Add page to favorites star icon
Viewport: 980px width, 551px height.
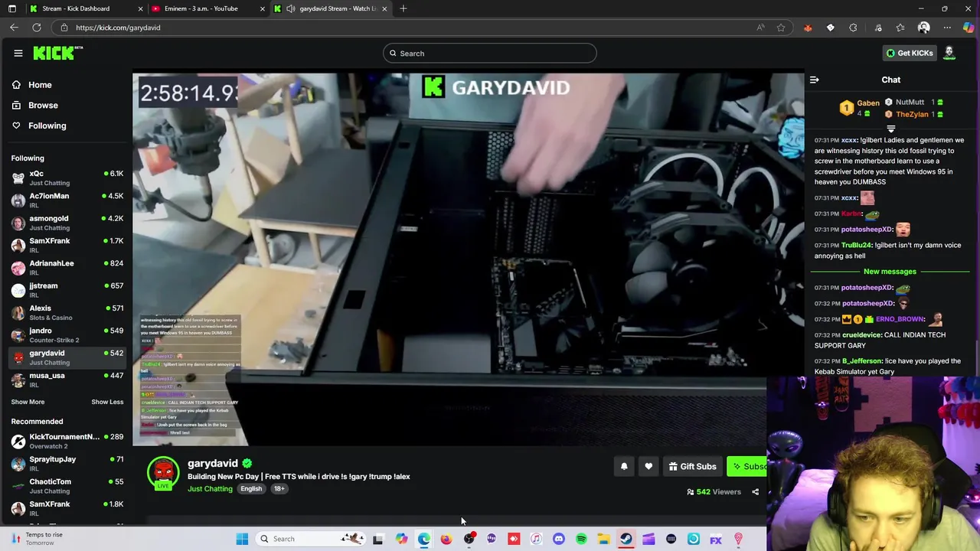pos(781,28)
